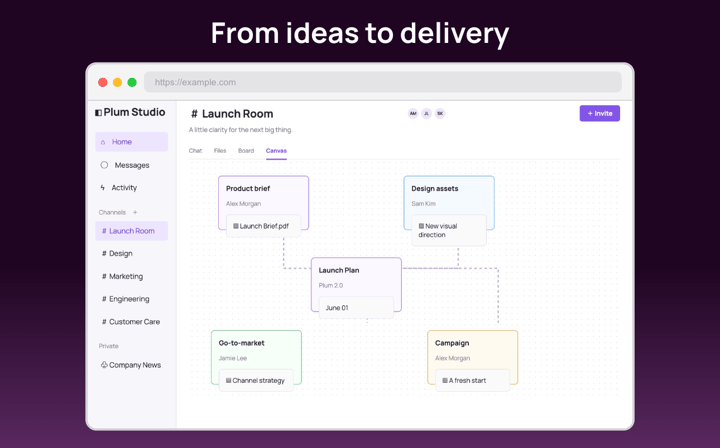720x448 pixels.
Task: Click Plum 2.0 on Launch Plan card
Action: click(x=331, y=285)
